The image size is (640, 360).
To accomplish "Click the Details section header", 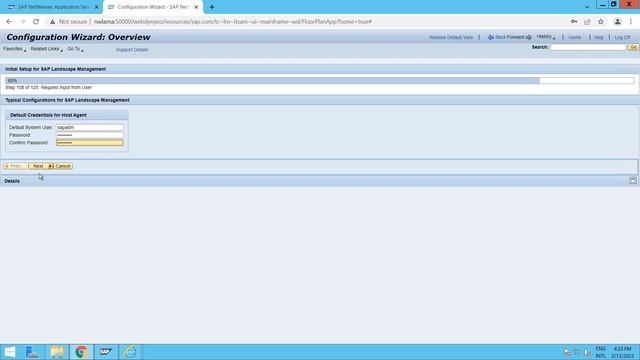I will 320,181.
